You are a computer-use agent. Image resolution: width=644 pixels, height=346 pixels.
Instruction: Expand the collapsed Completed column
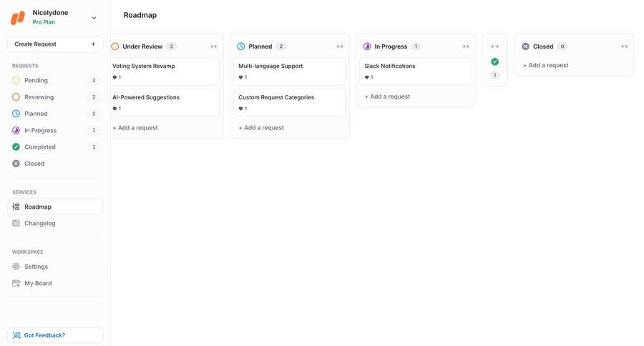point(494,46)
